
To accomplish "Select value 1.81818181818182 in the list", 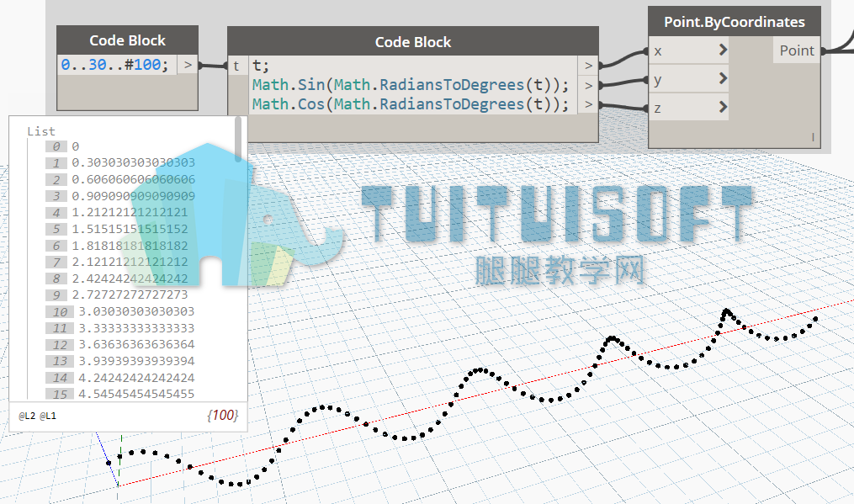I will pos(130,246).
